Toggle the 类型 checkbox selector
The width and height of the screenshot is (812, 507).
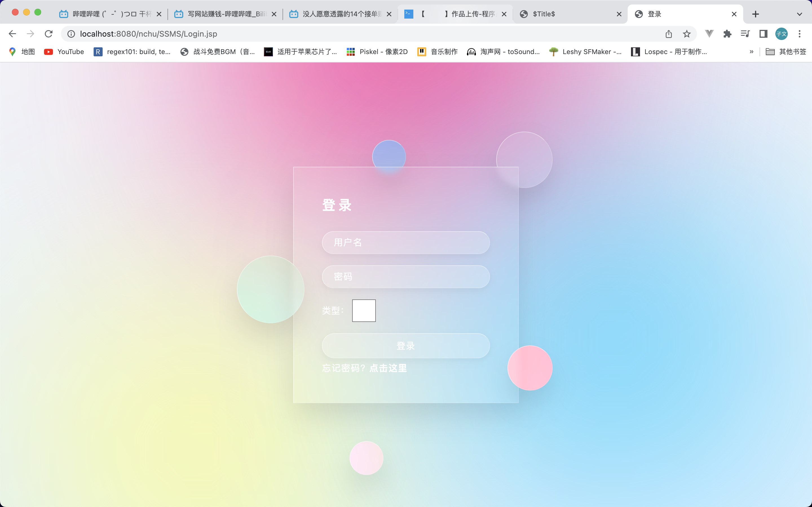[x=363, y=310]
